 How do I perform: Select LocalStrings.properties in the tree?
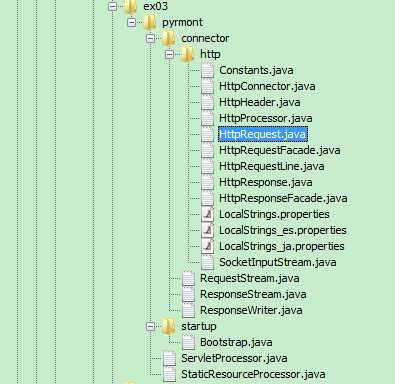click(x=274, y=214)
